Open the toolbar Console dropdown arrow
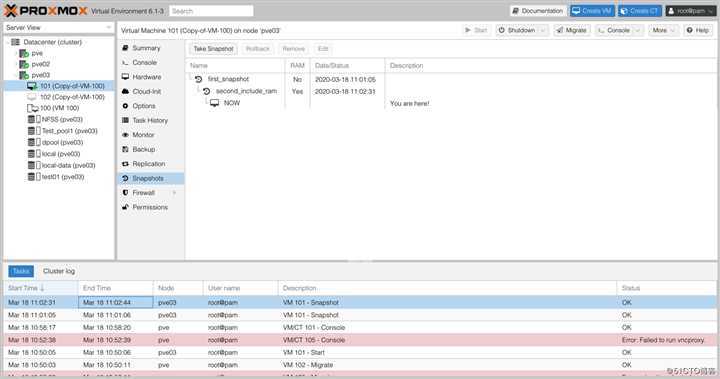 [x=638, y=30]
